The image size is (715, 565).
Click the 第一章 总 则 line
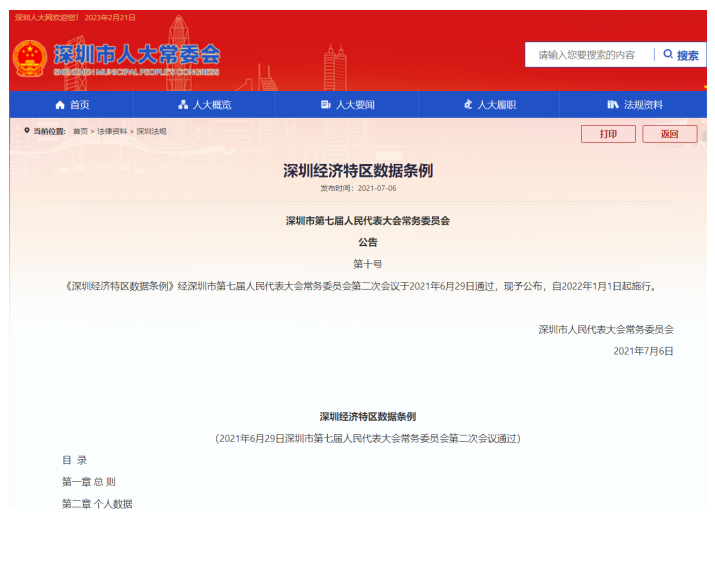89,482
